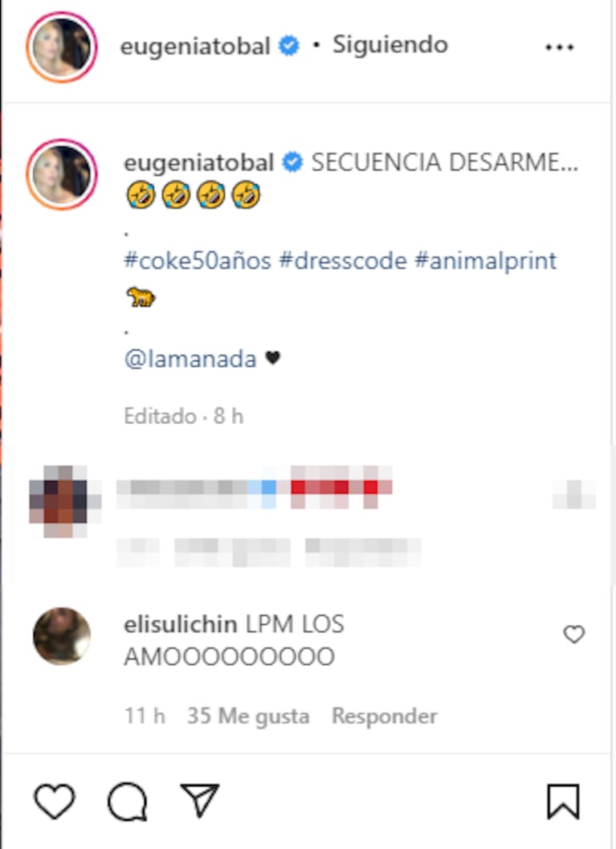The height and width of the screenshot is (849, 616).
Task: Click eugeniatobal's avatar beside the caption
Action: [x=62, y=173]
